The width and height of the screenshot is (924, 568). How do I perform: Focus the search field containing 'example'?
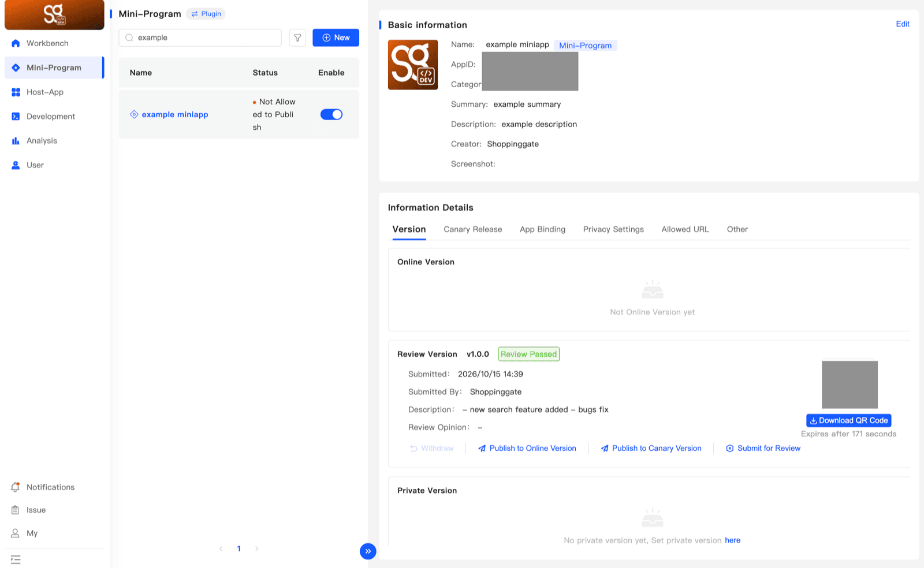(x=200, y=38)
